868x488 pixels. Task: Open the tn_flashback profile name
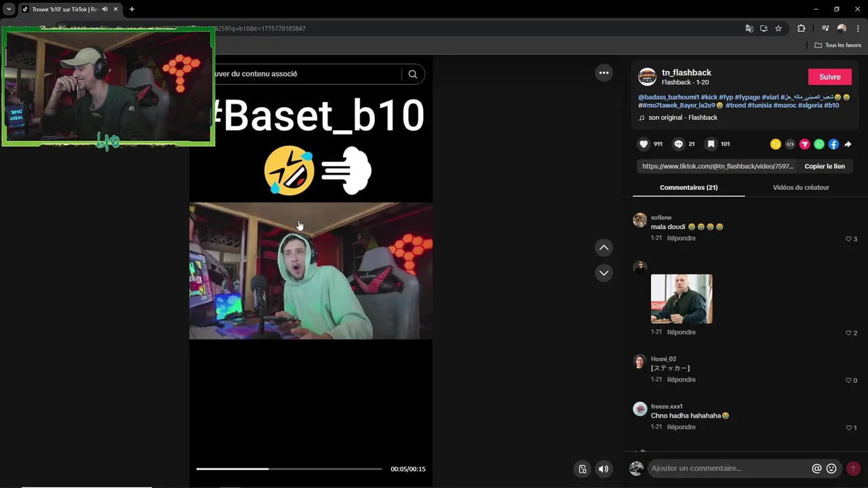[x=686, y=73]
